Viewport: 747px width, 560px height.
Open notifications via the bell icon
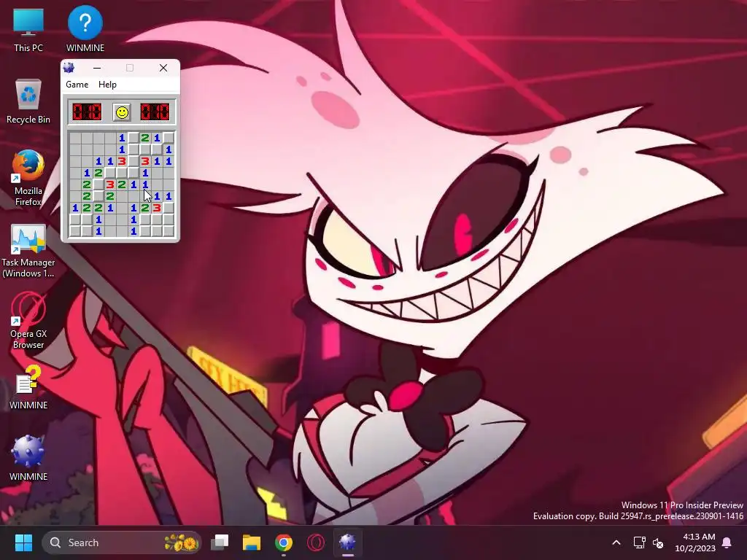(727, 542)
